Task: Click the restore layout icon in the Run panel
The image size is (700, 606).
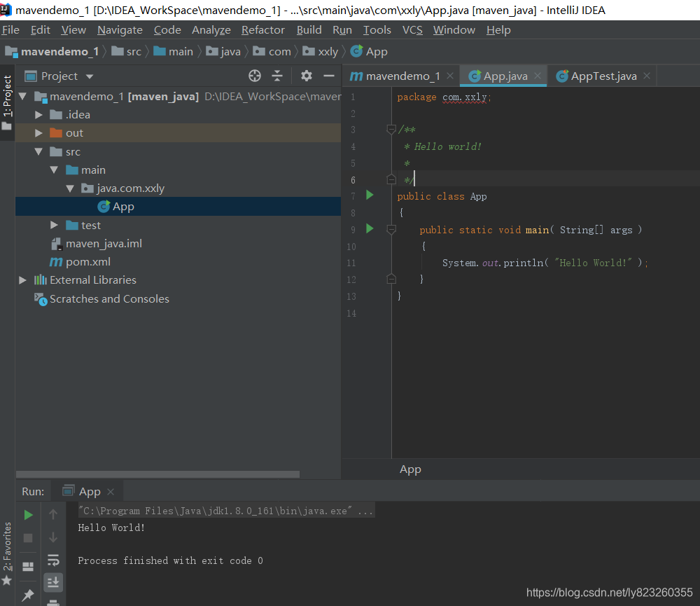Action: pos(28,567)
